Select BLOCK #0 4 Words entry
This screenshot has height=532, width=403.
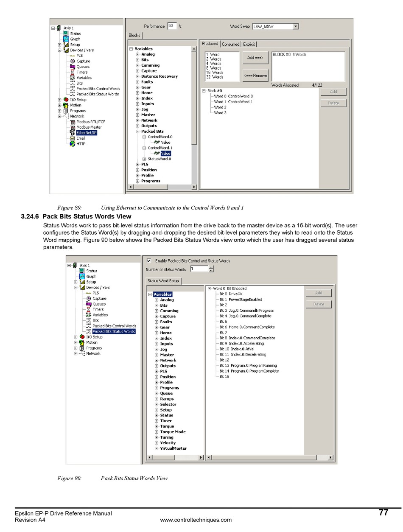point(289,55)
